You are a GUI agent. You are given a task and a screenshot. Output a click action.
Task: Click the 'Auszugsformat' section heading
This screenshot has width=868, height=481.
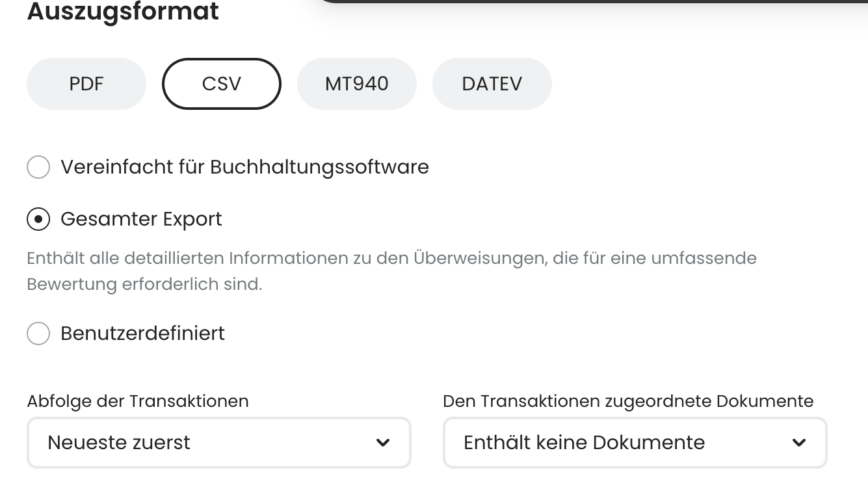[123, 12]
